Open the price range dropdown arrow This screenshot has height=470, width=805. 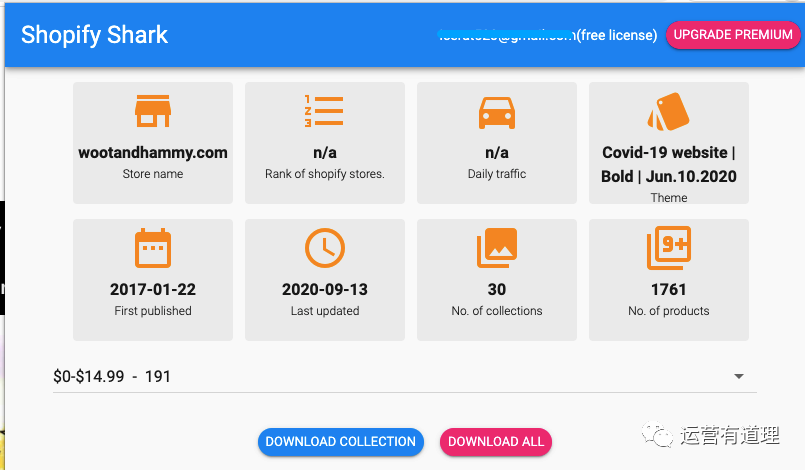tap(739, 377)
